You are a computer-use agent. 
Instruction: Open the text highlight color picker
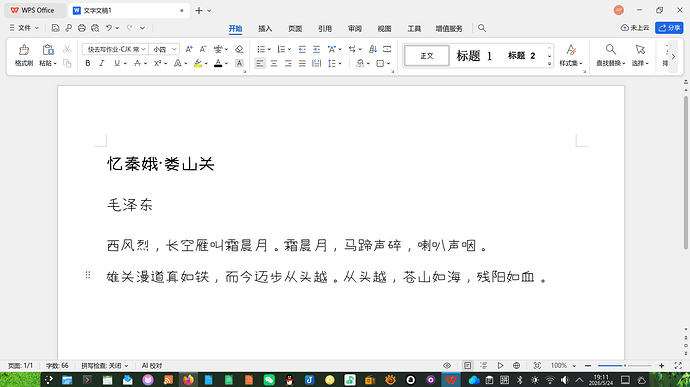click(x=206, y=63)
